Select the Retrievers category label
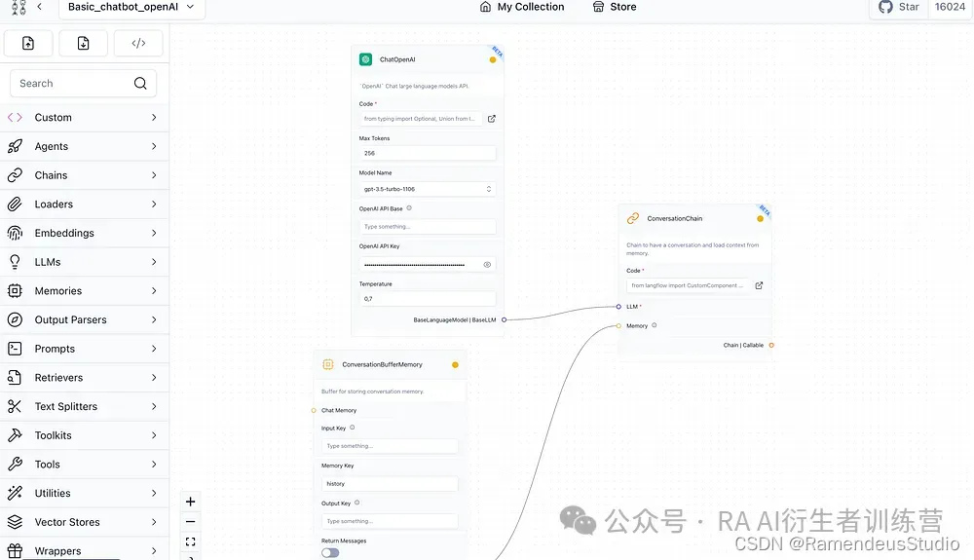The width and height of the screenshot is (974, 560). [x=58, y=378]
